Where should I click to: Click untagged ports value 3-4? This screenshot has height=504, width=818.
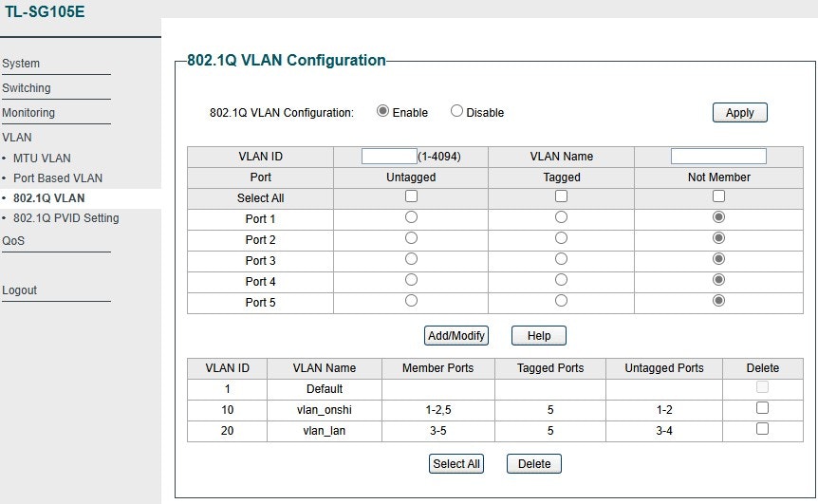point(664,431)
